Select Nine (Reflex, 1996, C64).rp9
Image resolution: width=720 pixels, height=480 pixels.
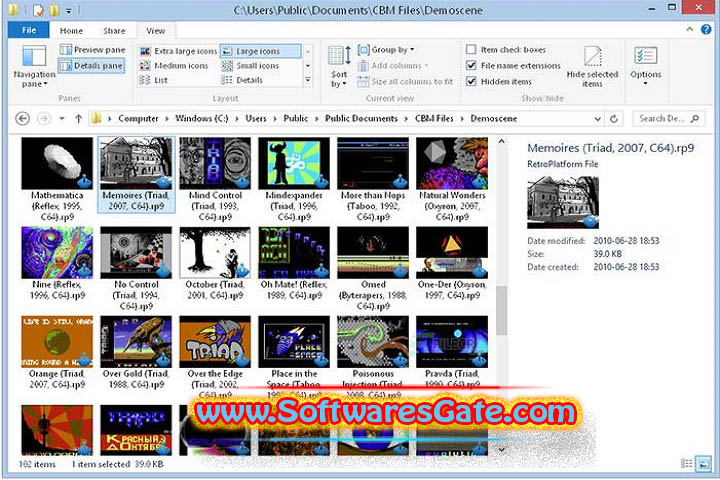tap(57, 264)
